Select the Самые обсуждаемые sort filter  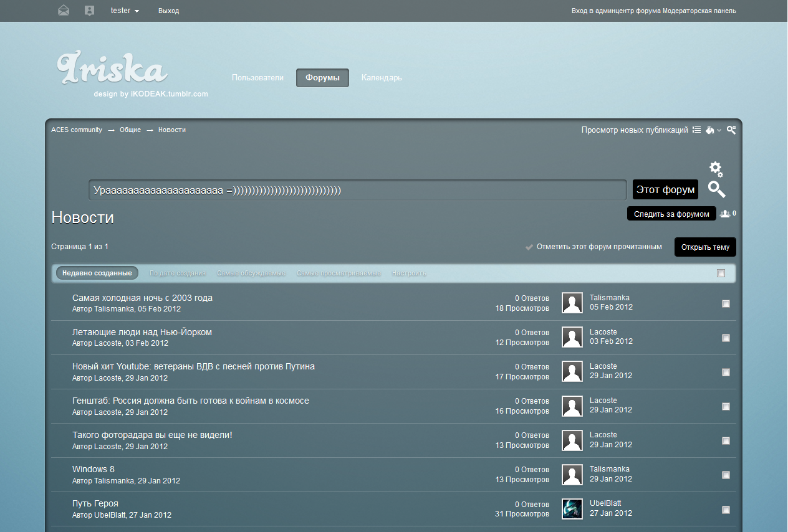pyautogui.click(x=251, y=273)
